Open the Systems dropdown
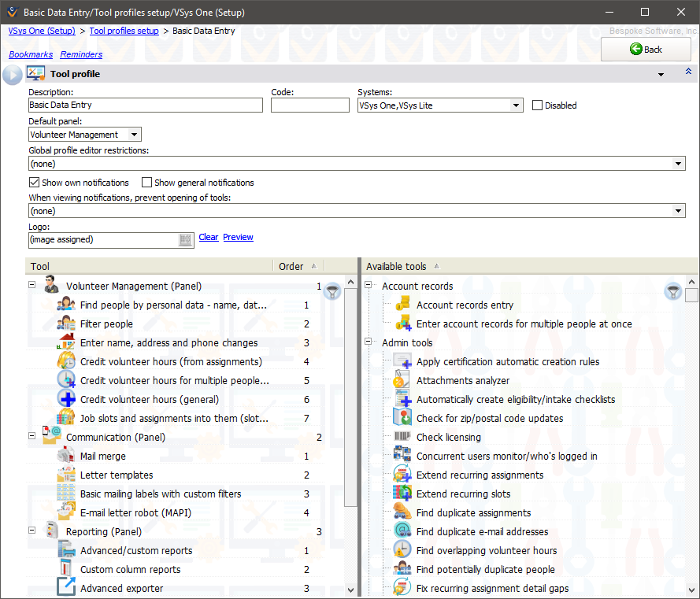The height and width of the screenshot is (599, 700). pyautogui.click(x=516, y=105)
